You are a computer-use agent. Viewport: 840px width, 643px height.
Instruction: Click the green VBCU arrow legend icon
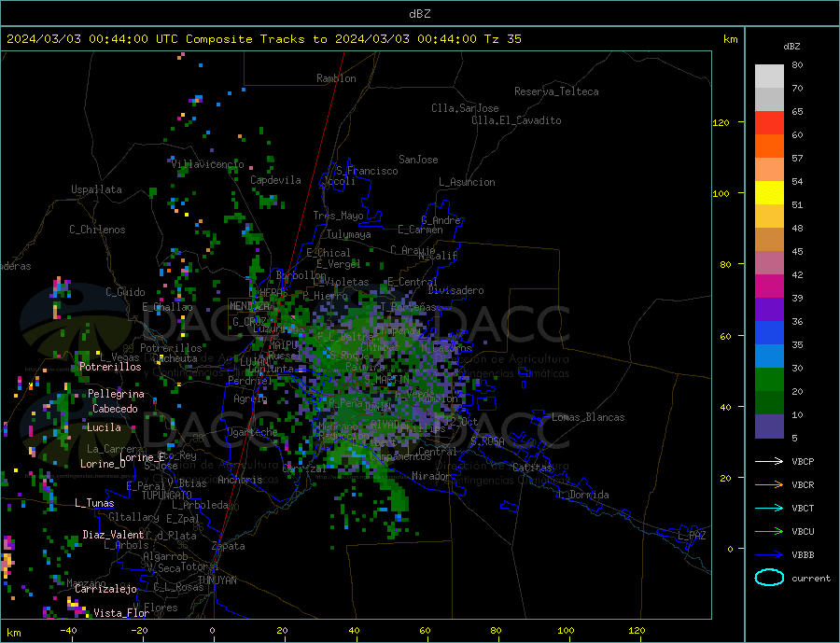[x=769, y=532]
